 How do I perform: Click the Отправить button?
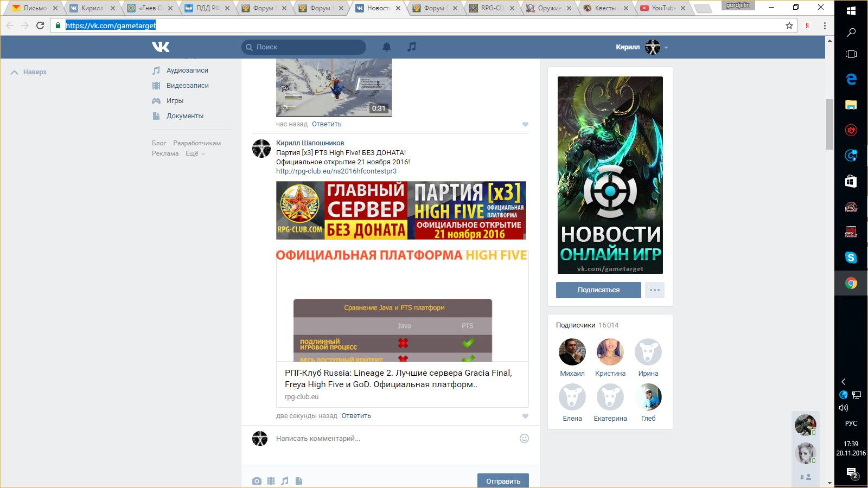pyautogui.click(x=503, y=480)
